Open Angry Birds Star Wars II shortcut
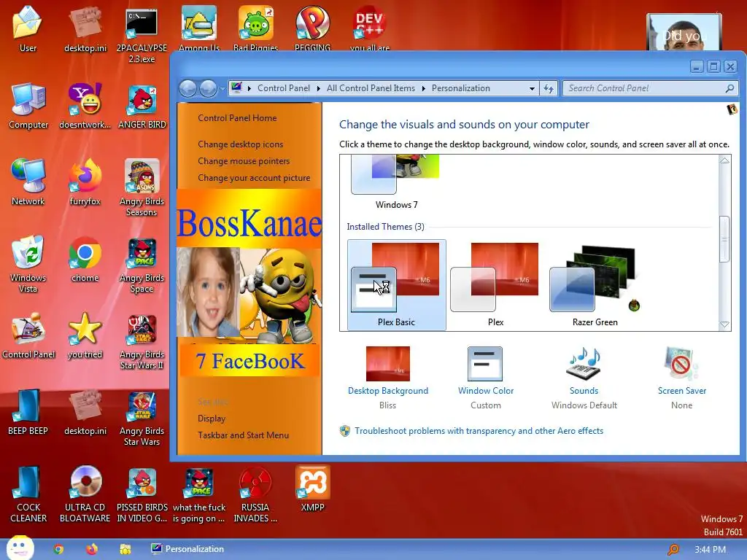Viewport: 747px width, 560px height. click(x=142, y=341)
